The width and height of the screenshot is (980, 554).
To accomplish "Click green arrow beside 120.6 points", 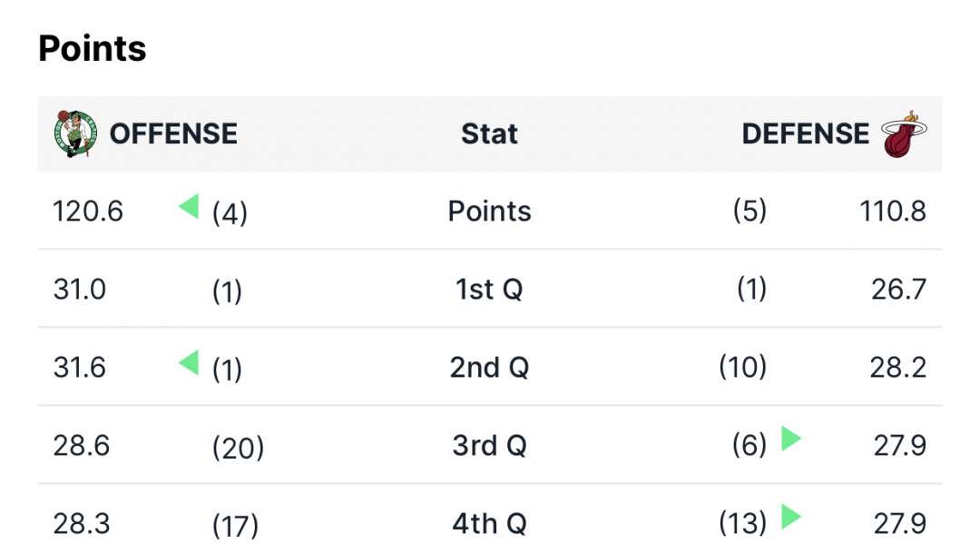I will click(x=189, y=206).
